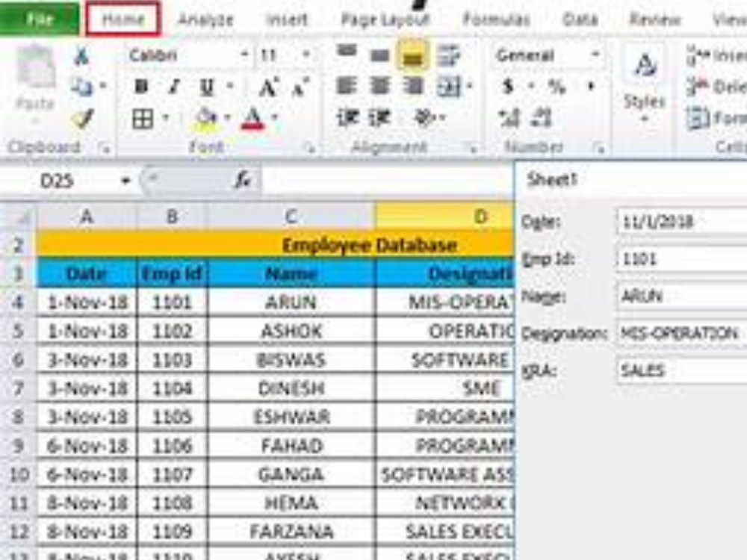Open the Insert ribbon tab
This screenshot has height=560, width=747.
pyautogui.click(x=287, y=19)
